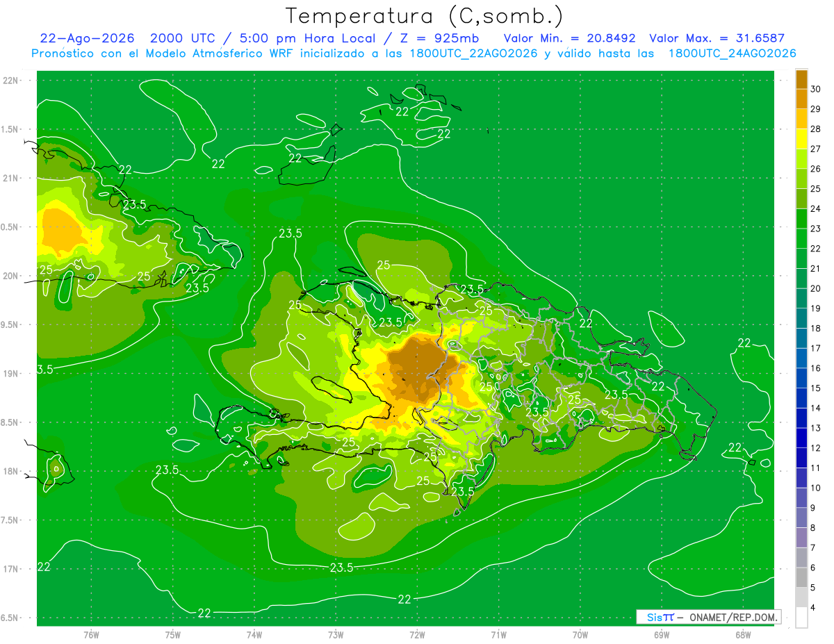Click the 22N latitude axis label
Viewport: 834px width, 644px height.
[11, 81]
